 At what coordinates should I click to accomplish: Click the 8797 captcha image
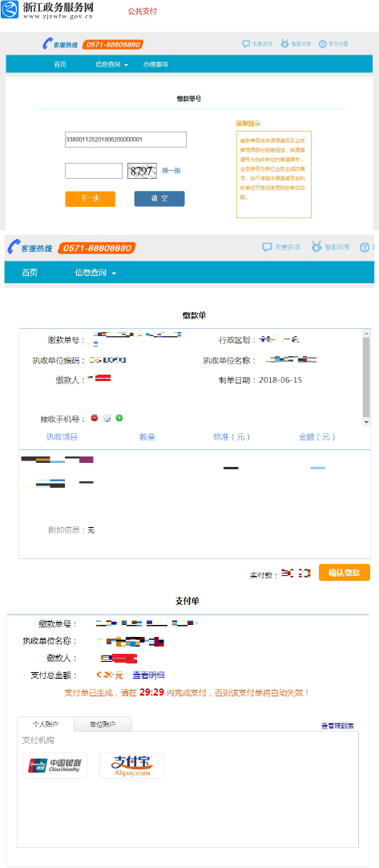click(x=142, y=171)
